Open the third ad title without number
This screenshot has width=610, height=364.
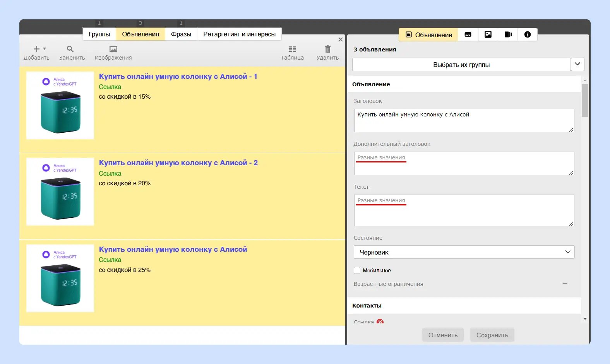point(173,250)
